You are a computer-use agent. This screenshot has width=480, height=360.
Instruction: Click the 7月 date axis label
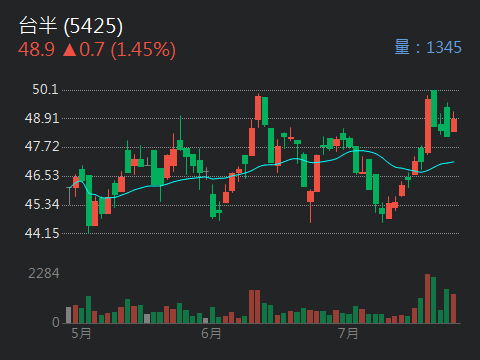[x=348, y=333]
